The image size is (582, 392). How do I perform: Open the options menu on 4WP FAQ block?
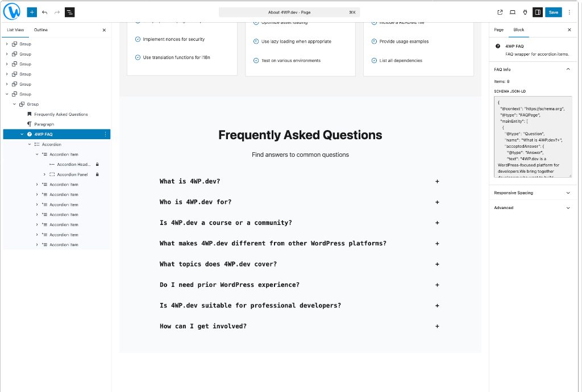point(104,134)
